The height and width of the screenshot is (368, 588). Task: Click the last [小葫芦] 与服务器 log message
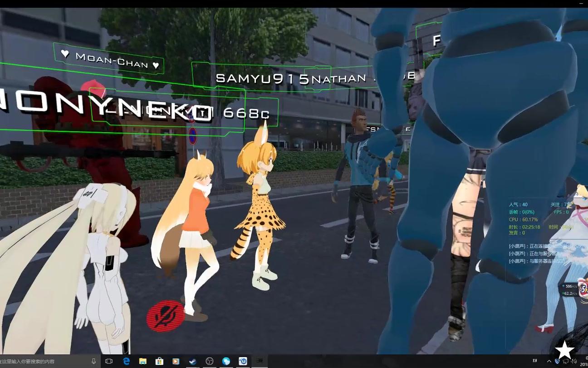coord(537,261)
